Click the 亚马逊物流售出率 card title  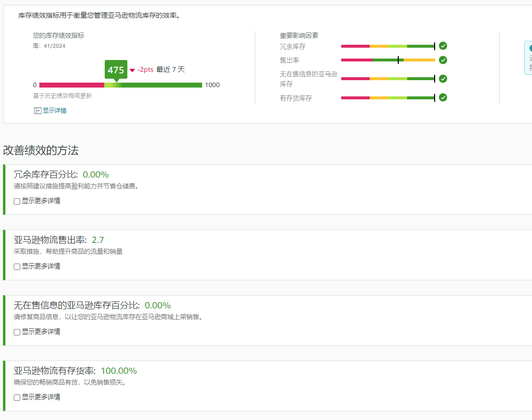pyautogui.click(x=50, y=240)
